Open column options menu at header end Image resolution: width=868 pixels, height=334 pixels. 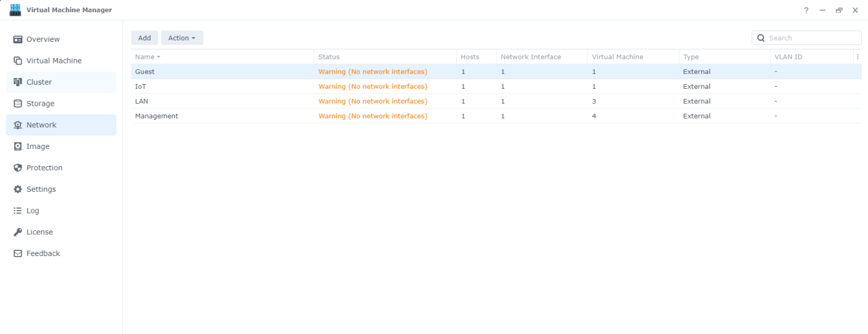point(857,57)
